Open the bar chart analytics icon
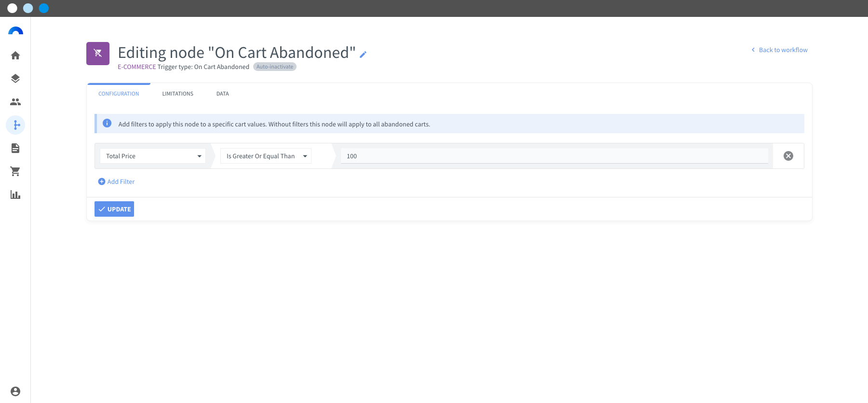Viewport: 868px width, 403px height. (15, 195)
